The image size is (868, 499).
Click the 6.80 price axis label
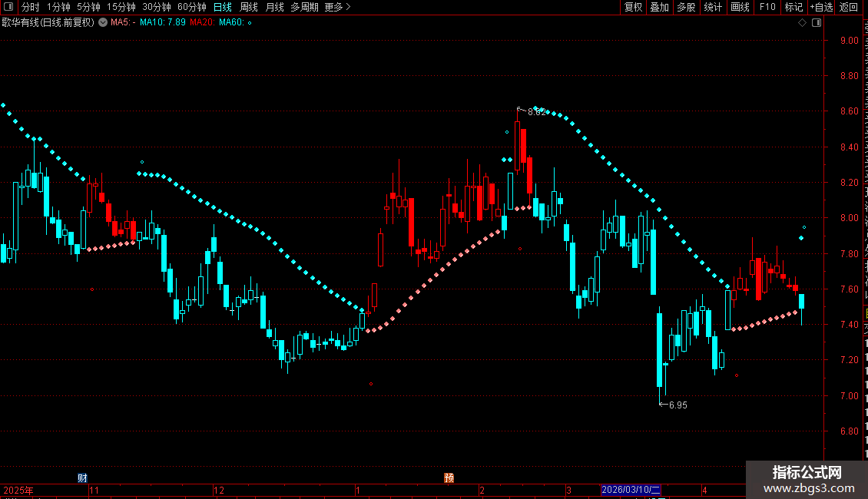(x=849, y=431)
